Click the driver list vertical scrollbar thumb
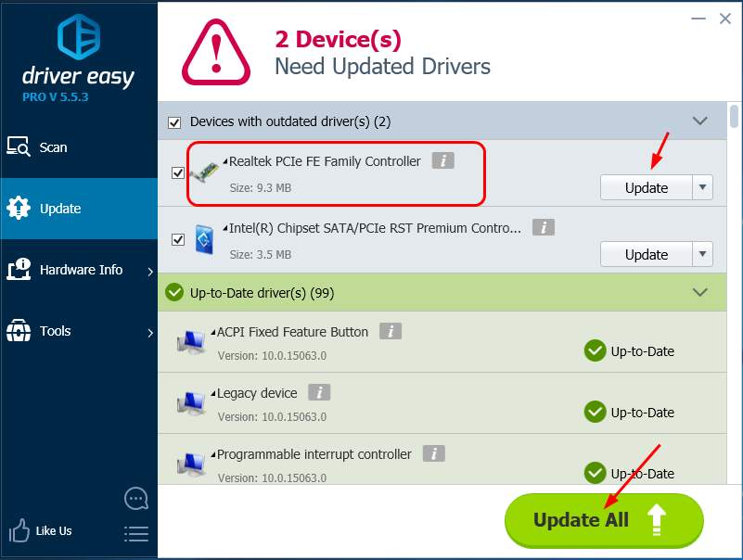Screen dimensions: 743x560 point(734,117)
